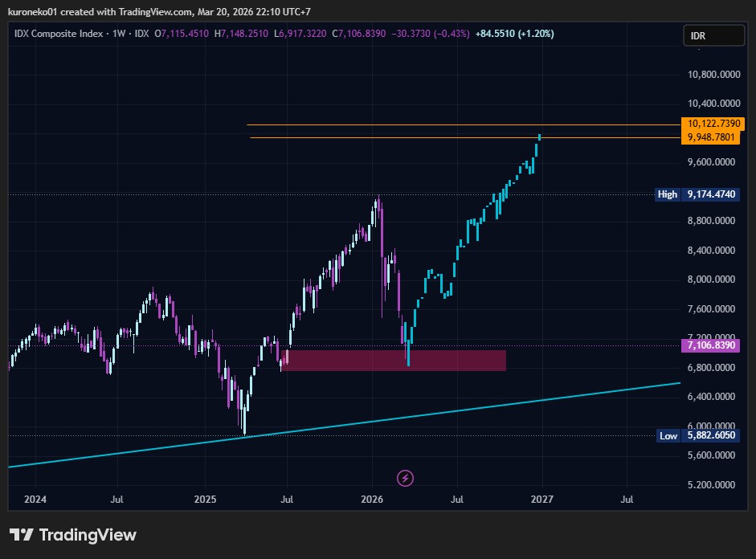Click the low value L6,917.3220
The height and width of the screenshot is (559, 756).
[300, 34]
